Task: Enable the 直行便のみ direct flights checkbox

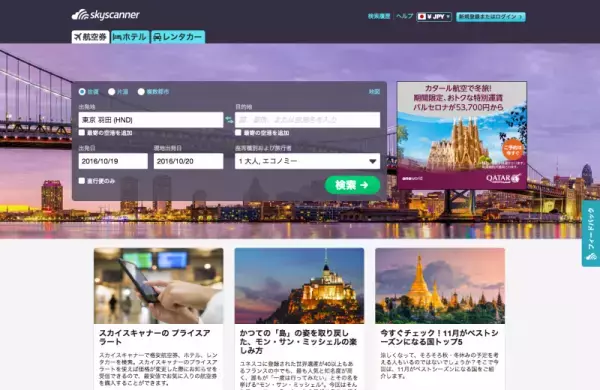Action: [82, 181]
